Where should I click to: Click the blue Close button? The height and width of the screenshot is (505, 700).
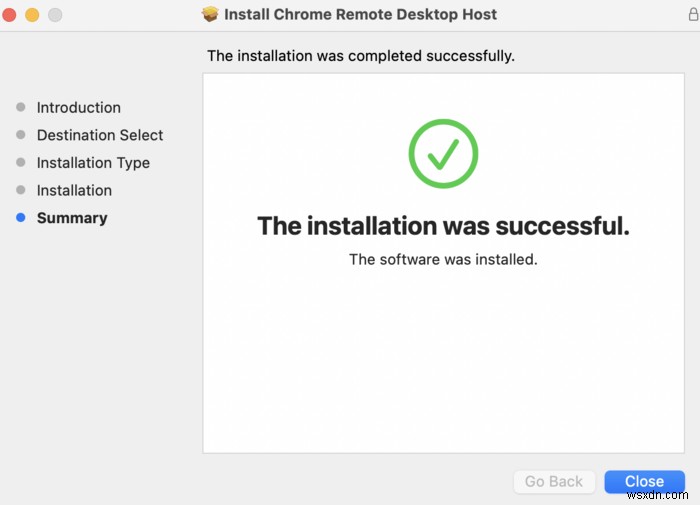tap(644, 481)
